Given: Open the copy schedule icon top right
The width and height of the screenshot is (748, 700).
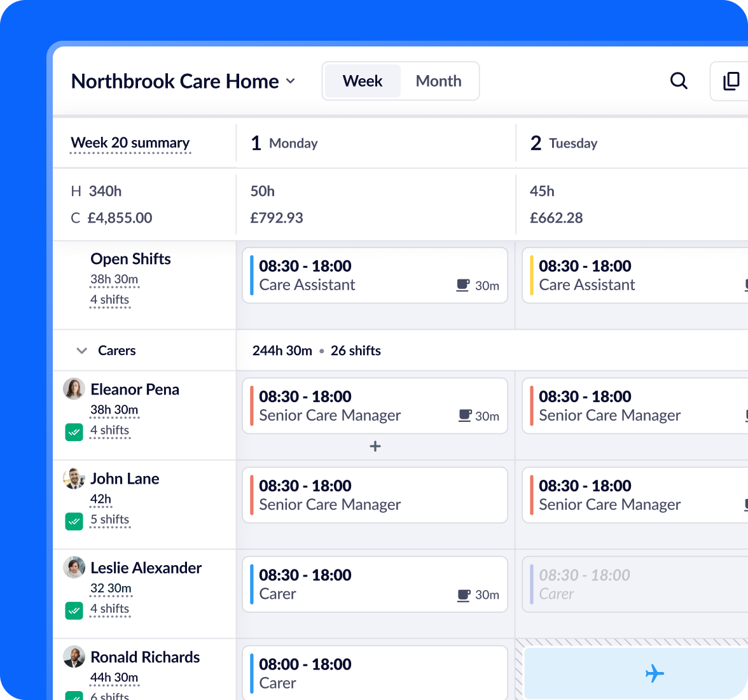Looking at the screenshot, I should 733,81.
